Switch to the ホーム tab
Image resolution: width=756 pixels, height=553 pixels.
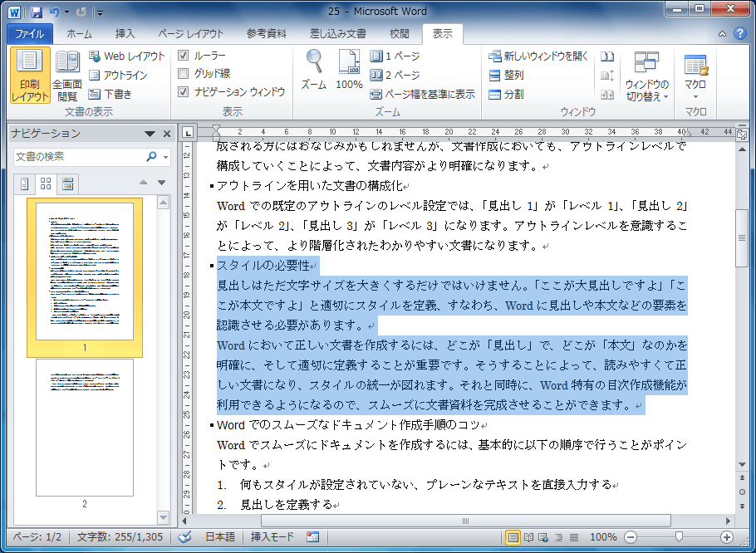point(79,34)
